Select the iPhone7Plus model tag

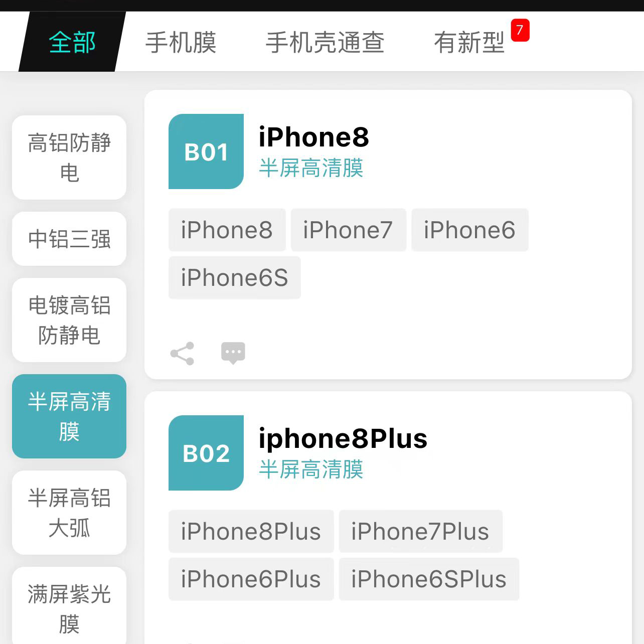tap(420, 532)
